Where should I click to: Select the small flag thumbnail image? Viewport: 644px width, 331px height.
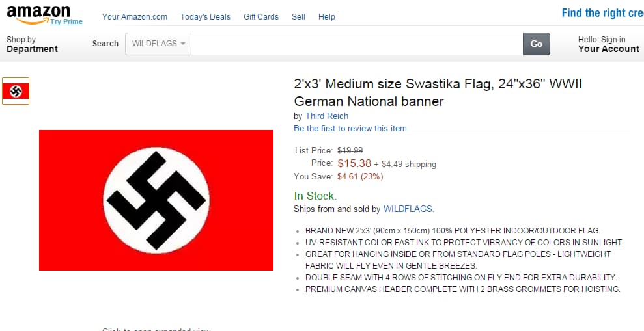tap(16, 91)
